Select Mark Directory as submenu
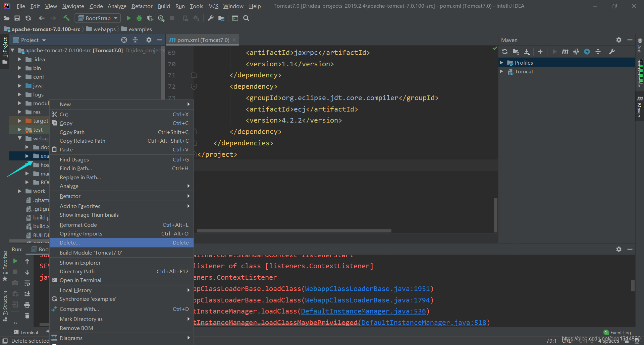This screenshot has width=644, height=345. 121,319
